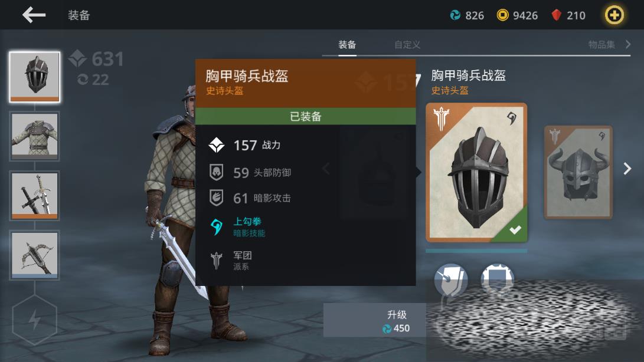Switch to the 装备 tab
644x362 pixels.
point(347,45)
